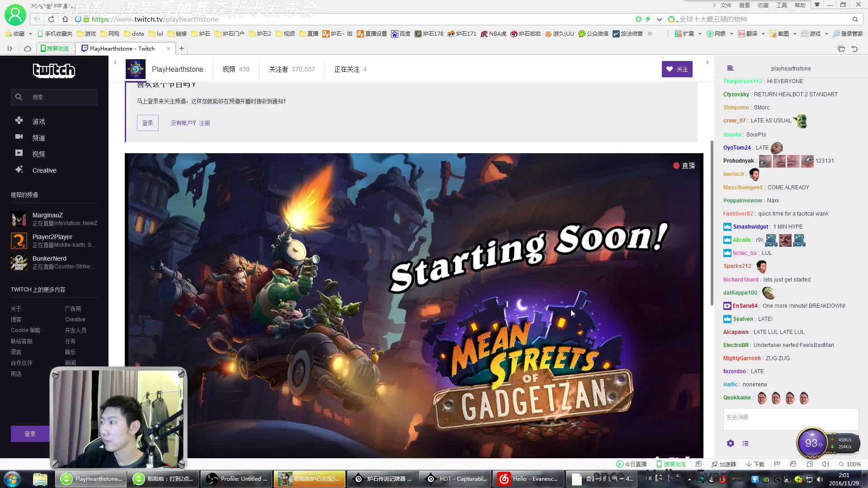868x488 pixels.
Task: Enable notifications by logging in
Action: click(147, 123)
